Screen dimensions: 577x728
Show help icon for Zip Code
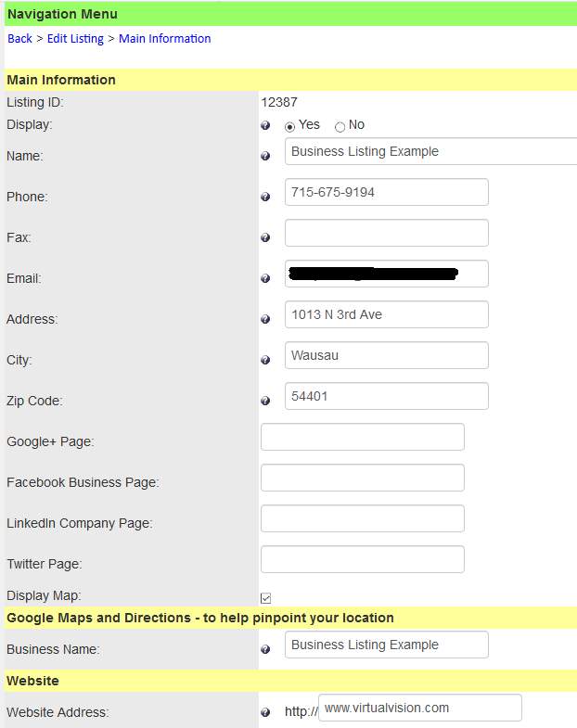tap(265, 401)
